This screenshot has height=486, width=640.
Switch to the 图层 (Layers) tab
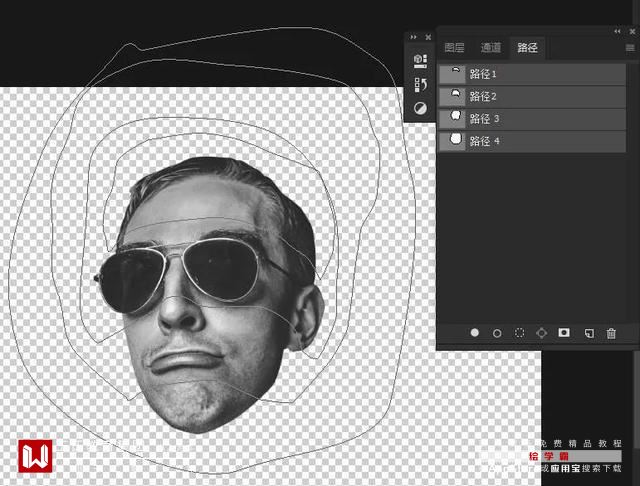[x=454, y=48]
